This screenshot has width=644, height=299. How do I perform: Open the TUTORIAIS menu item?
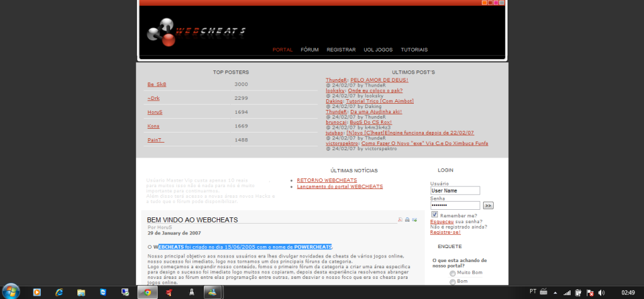tap(414, 50)
